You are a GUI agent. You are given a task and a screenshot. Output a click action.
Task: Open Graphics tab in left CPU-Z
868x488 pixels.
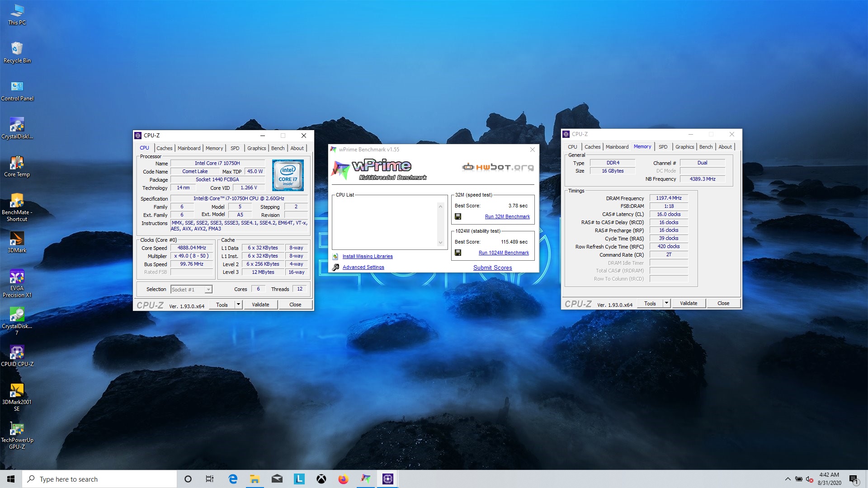[x=256, y=148]
